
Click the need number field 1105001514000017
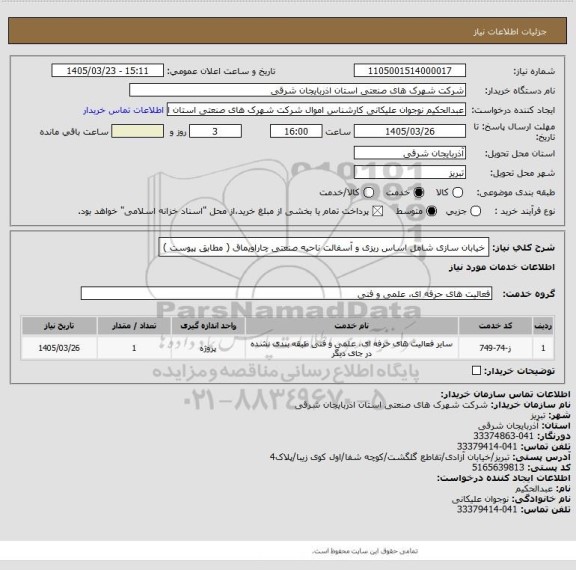tap(410, 71)
